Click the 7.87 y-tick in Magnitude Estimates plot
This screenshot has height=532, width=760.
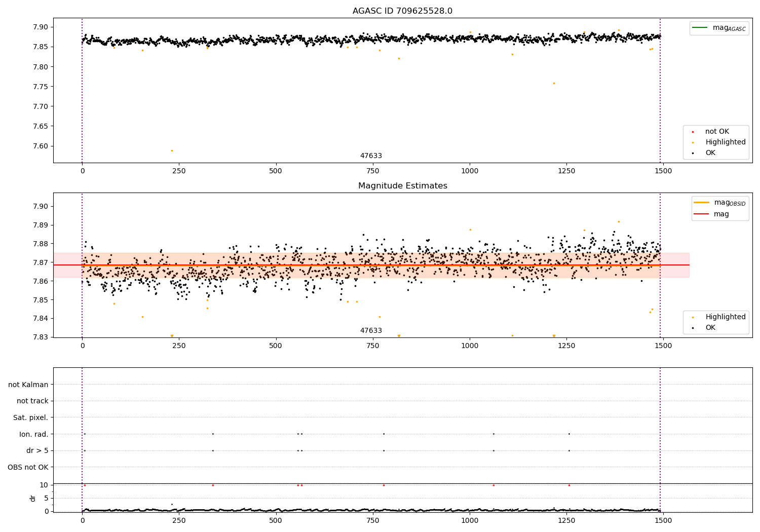(40, 262)
